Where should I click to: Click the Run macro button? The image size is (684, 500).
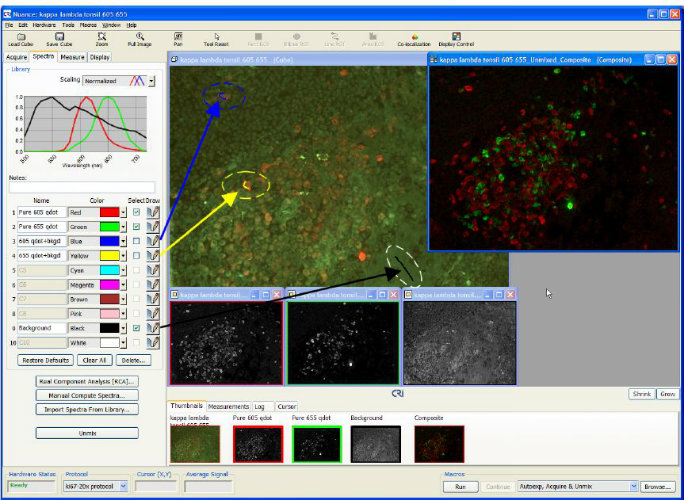(460, 486)
